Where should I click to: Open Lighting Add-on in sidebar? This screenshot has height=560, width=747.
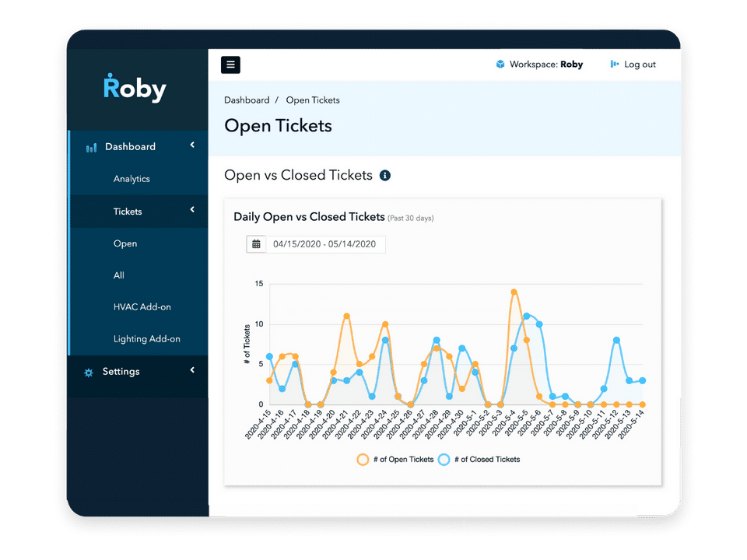click(x=147, y=339)
